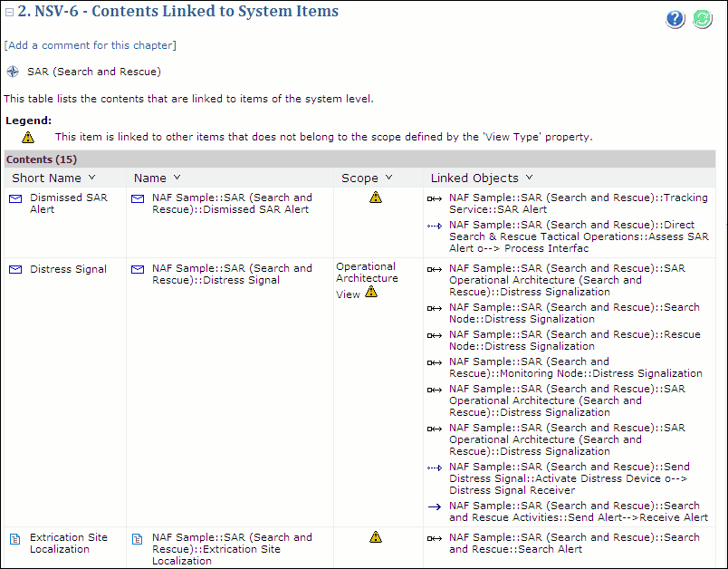Click the Extrication Site Localization document icon

pos(14,538)
